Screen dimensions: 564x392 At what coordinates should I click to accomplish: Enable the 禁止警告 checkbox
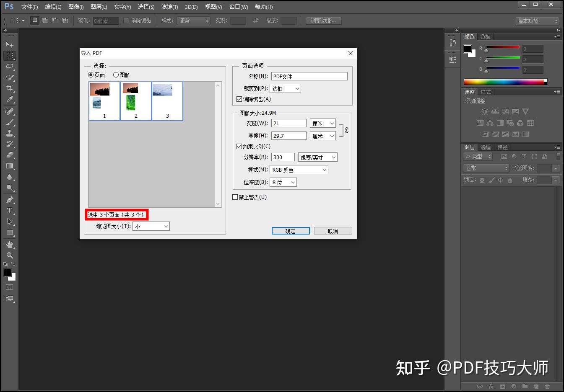click(x=235, y=197)
